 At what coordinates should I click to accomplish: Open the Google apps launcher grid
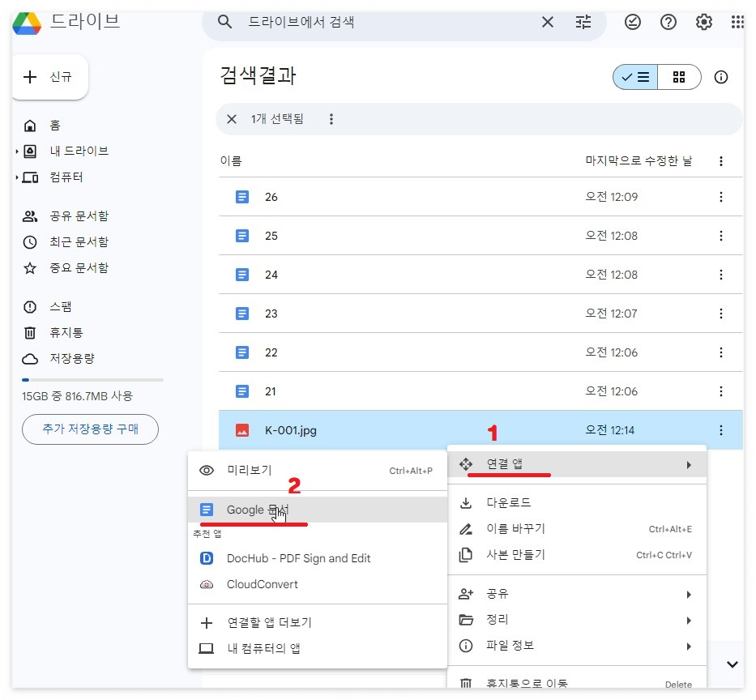point(738,22)
